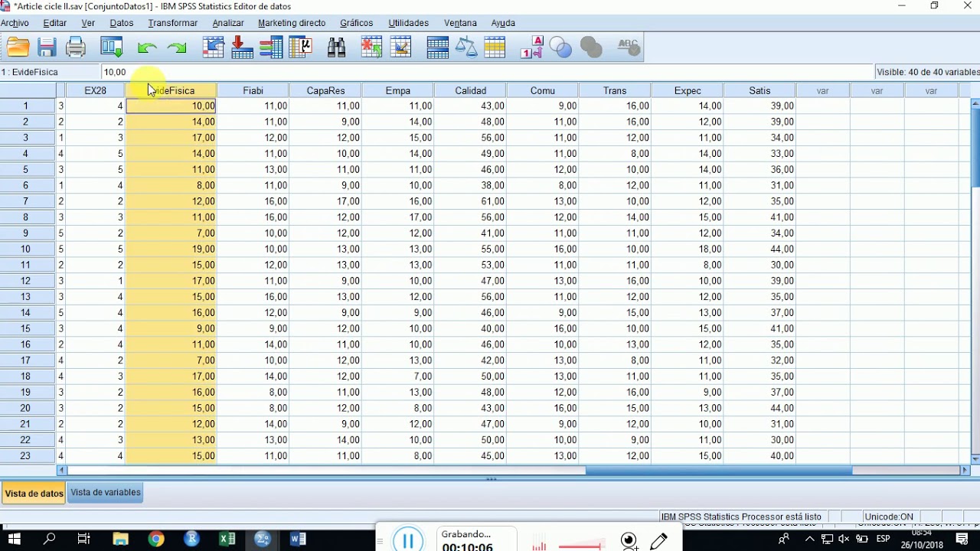
Task: Open Excel from the taskbar
Action: pyautogui.click(x=227, y=540)
